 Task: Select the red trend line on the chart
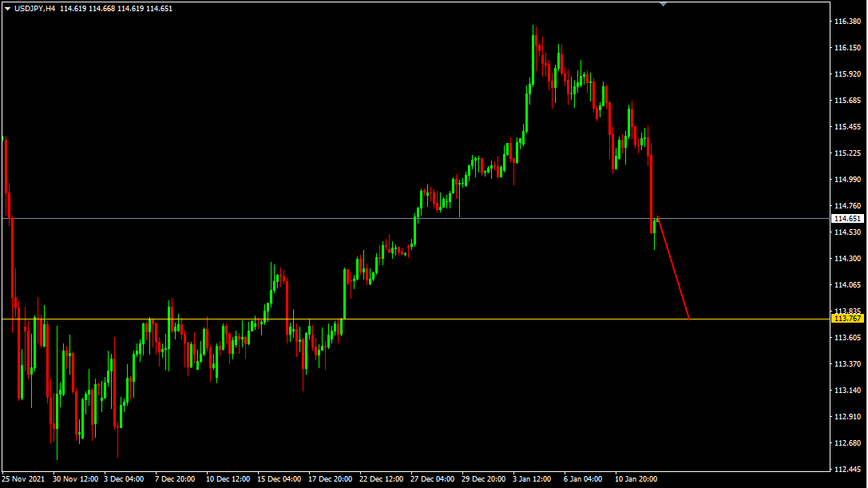click(673, 268)
